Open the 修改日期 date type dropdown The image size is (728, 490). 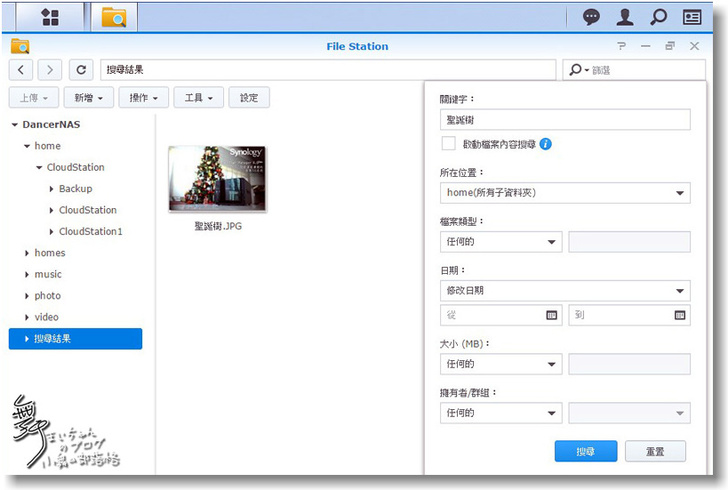pyautogui.click(x=565, y=291)
